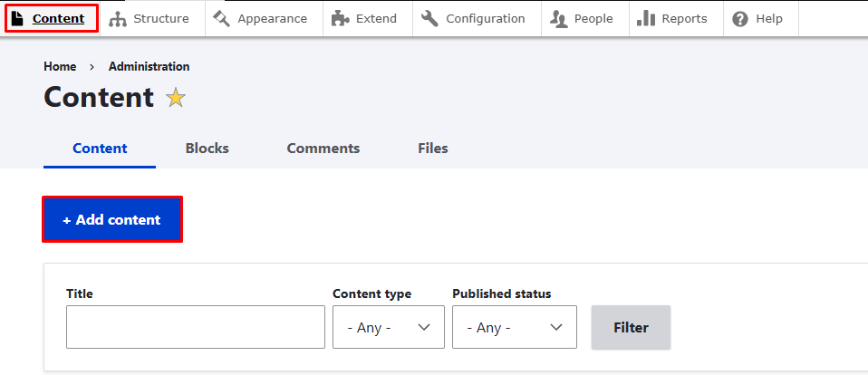Focus the Title filter input field
The width and height of the screenshot is (868, 375).
click(x=196, y=327)
